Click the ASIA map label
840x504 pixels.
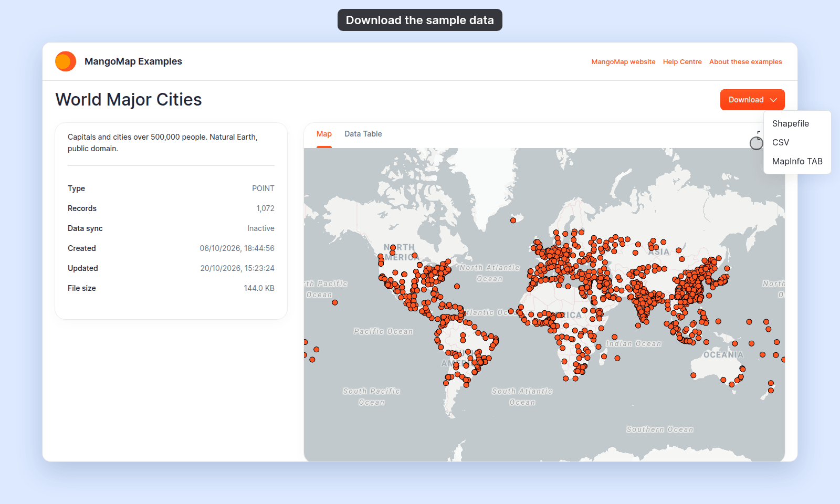click(x=659, y=252)
